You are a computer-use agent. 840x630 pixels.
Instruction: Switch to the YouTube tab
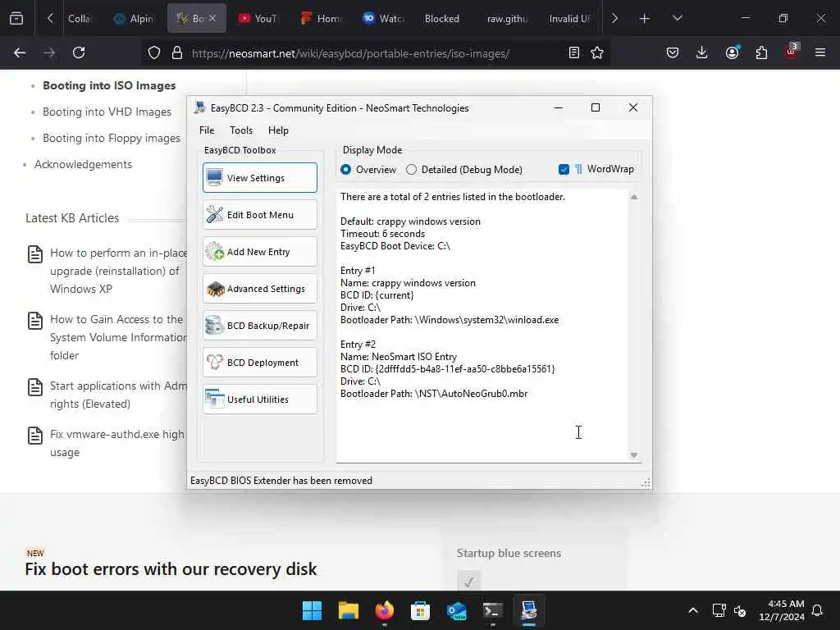tap(258, 19)
